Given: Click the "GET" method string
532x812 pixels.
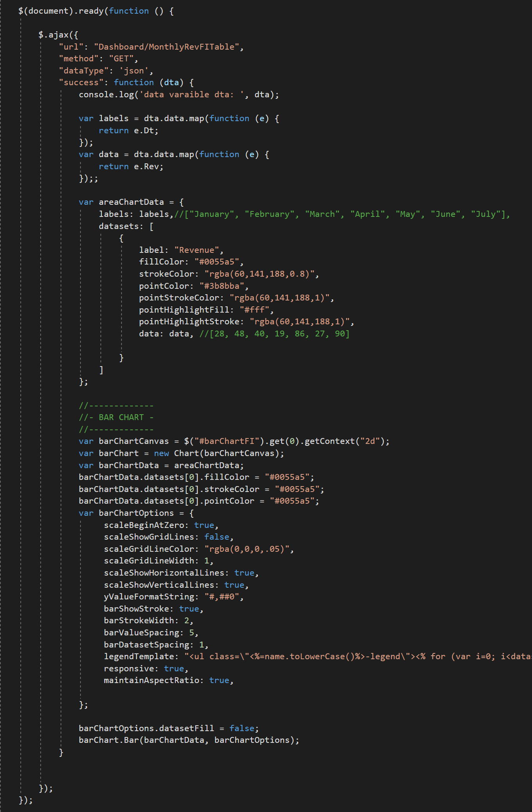Looking at the screenshot, I should click(x=121, y=59).
